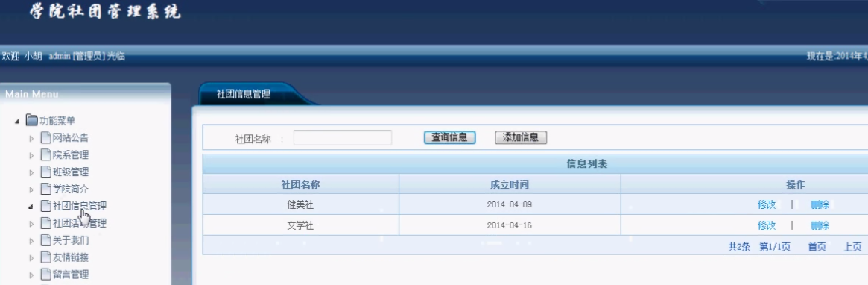Open 班级管理 in the menu tree
Screen dimensions: 868x285
[x=70, y=172]
